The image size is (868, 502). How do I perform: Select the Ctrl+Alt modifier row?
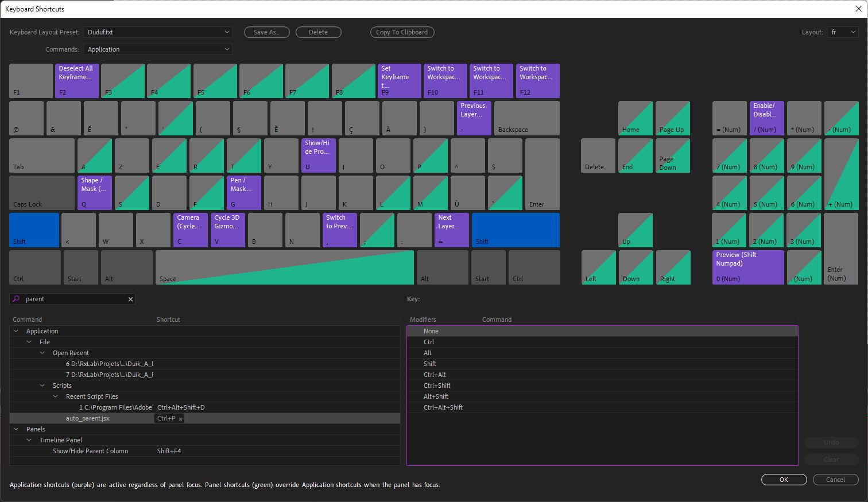[435, 375]
